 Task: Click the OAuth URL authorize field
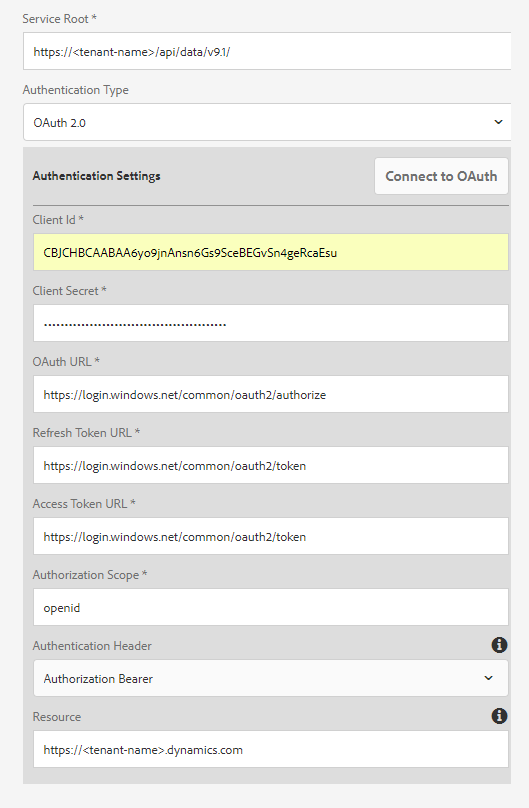pyautogui.click(x=270, y=394)
